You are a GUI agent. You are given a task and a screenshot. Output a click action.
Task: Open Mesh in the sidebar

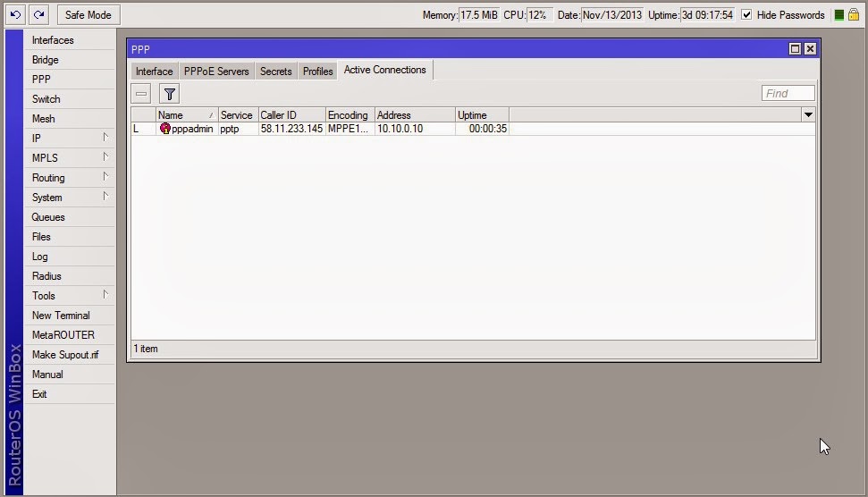point(70,118)
